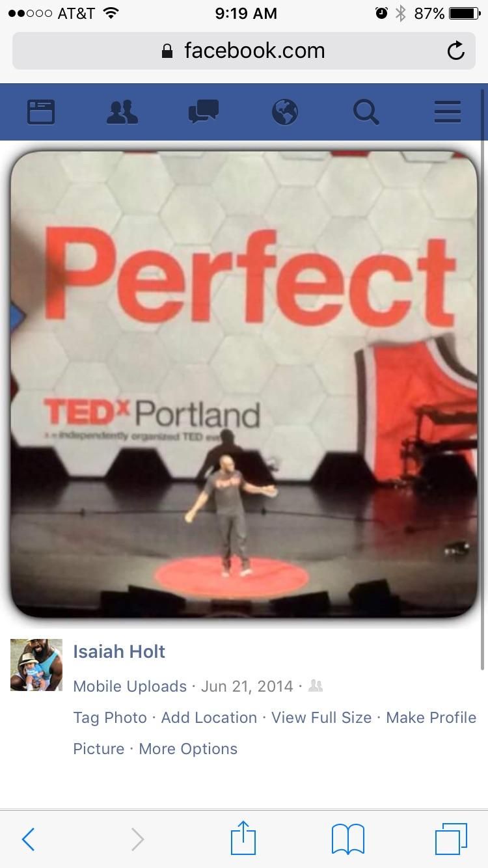Expand the More Options link
Screen dimensions: 488x868
(188, 749)
